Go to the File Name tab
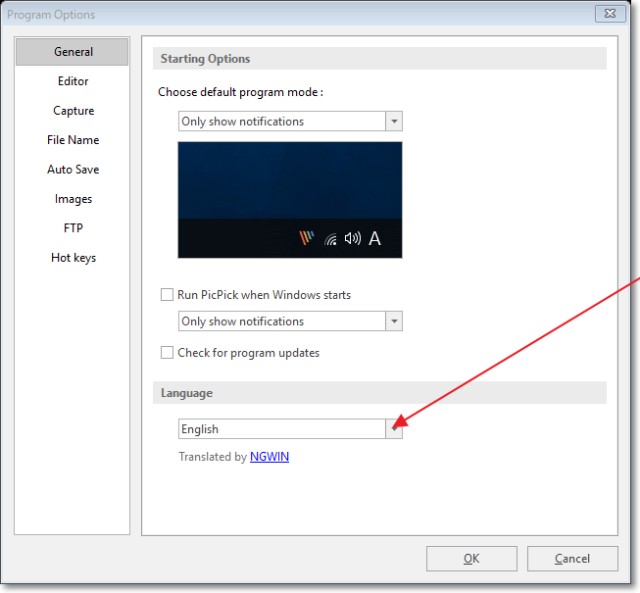The image size is (640, 593). pyautogui.click(x=73, y=140)
